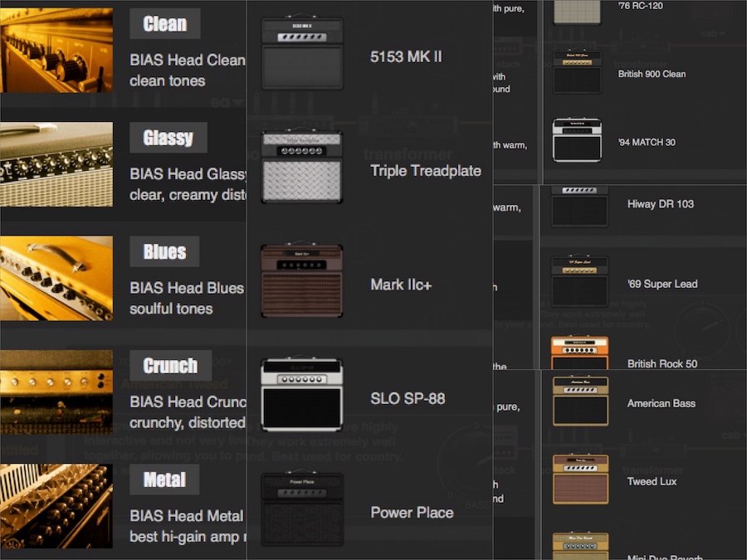
Task: Click the 'Triple Treadplate' text
Action: point(426,171)
